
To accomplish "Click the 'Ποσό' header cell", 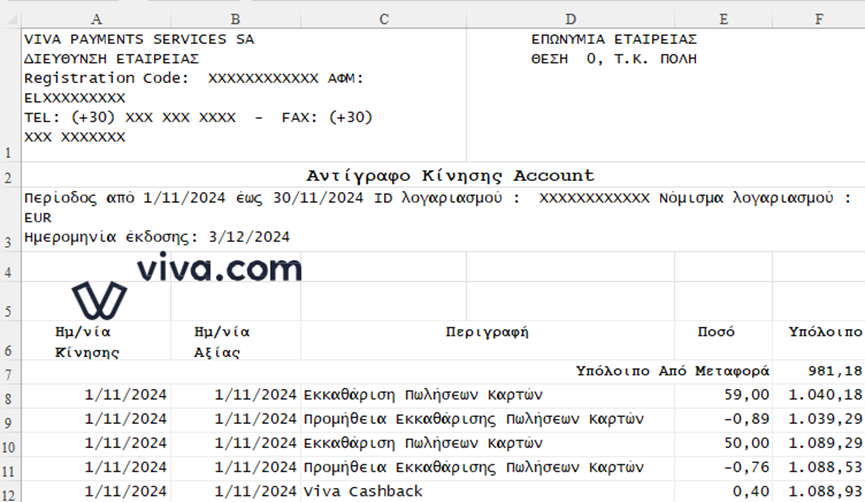I will coord(723,341).
